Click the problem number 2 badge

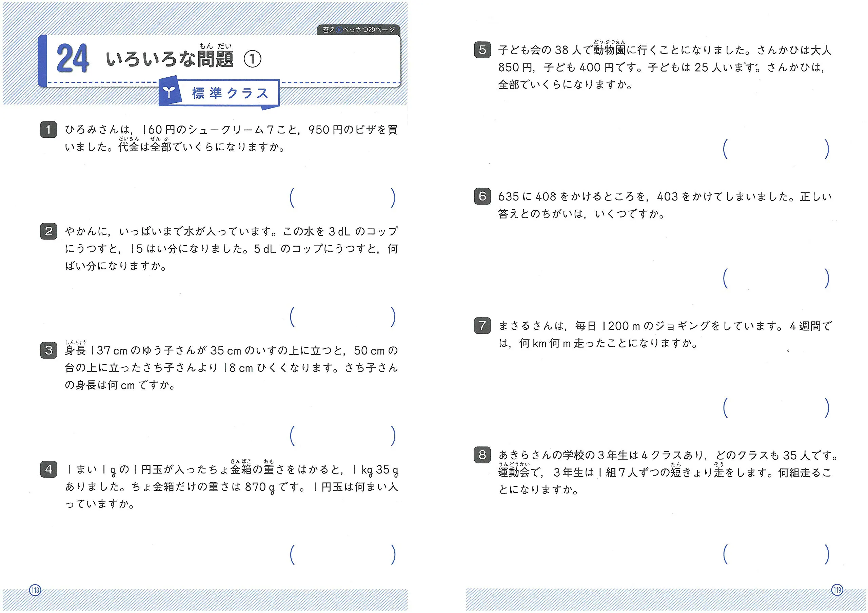(x=48, y=231)
